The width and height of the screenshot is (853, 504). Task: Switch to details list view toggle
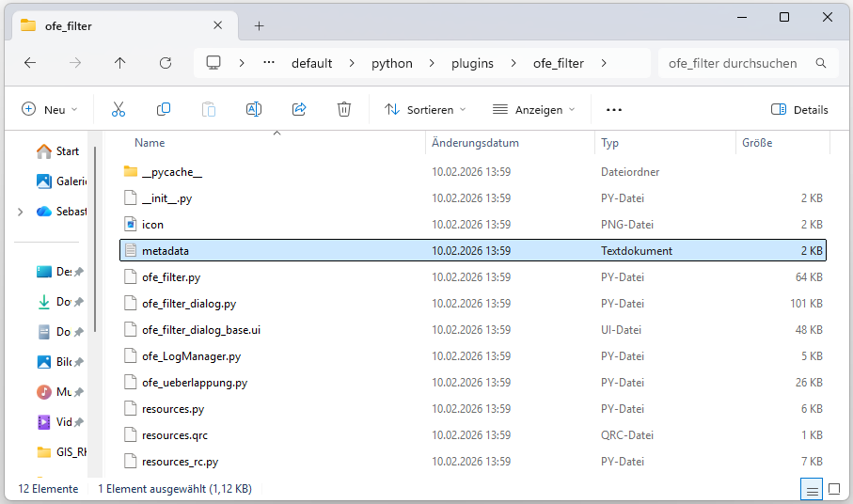(x=810, y=489)
